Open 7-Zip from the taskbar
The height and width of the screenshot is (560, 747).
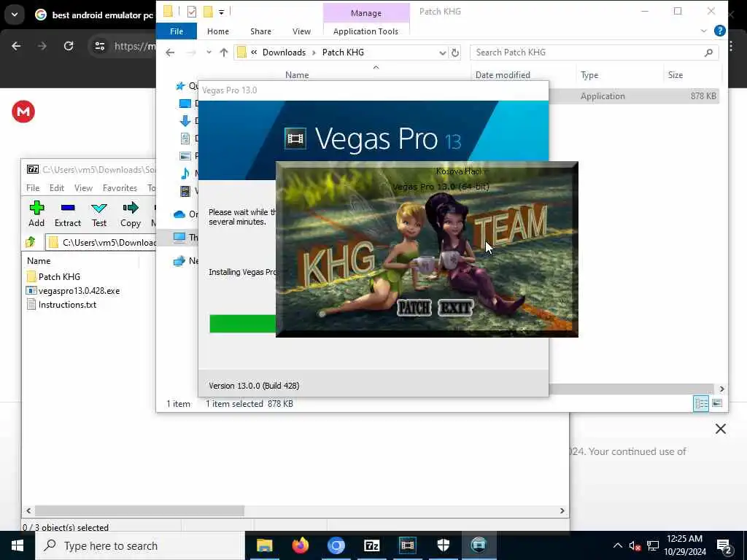(x=371, y=545)
